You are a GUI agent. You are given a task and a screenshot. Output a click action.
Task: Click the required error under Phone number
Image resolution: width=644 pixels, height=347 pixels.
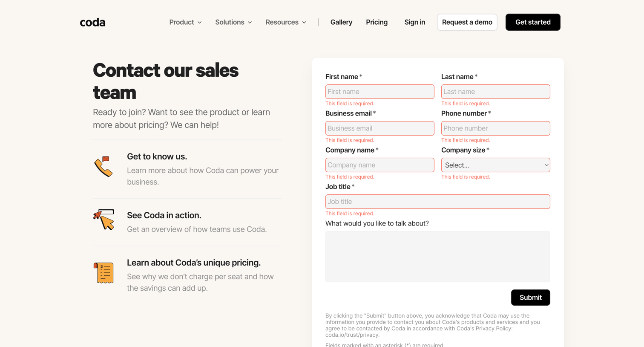pyautogui.click(x=466, y=140)
